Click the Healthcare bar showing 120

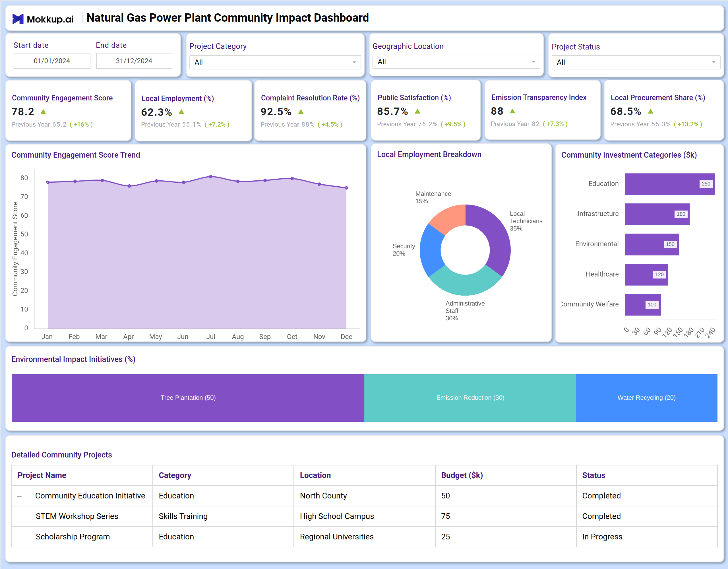[646, 275]
